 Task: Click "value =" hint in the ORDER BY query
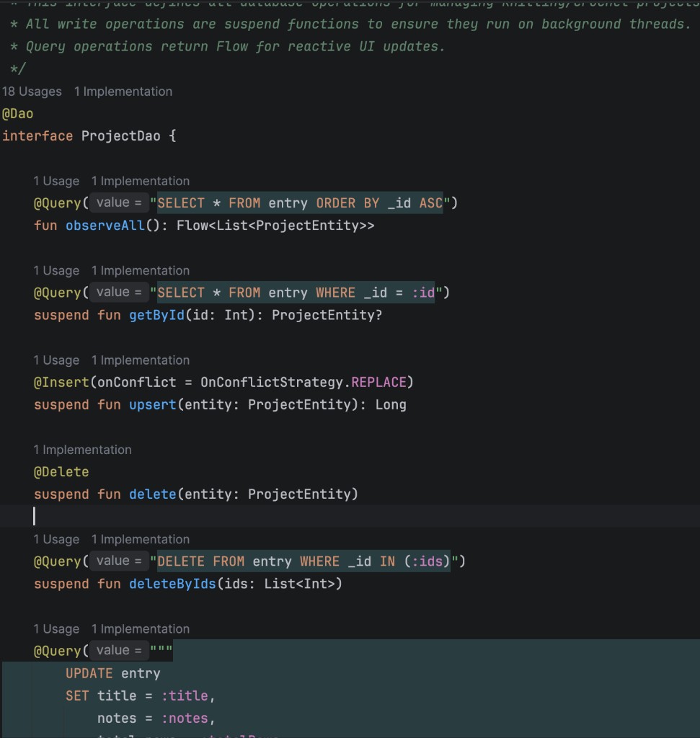(x=119, y=203)
